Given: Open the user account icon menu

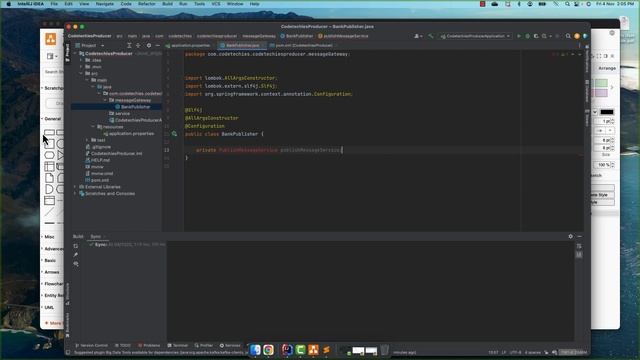Looking at the screenshot, I should pos(418,36).
